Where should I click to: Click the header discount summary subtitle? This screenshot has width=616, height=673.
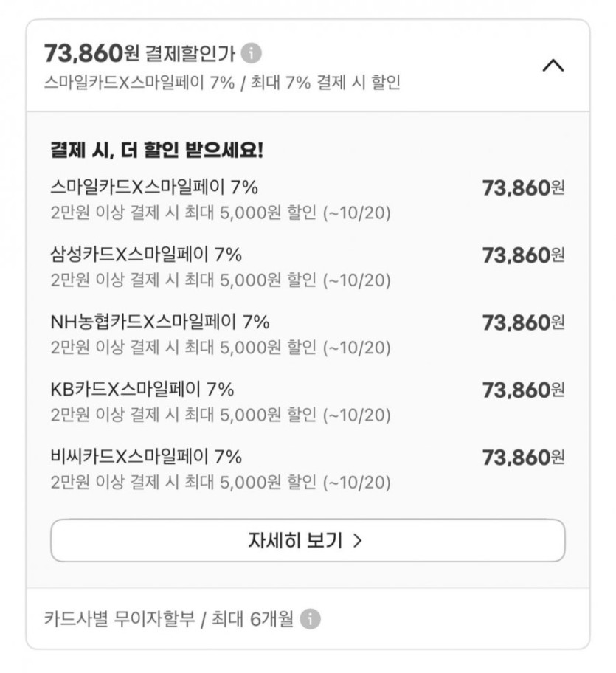click(222, 83)
